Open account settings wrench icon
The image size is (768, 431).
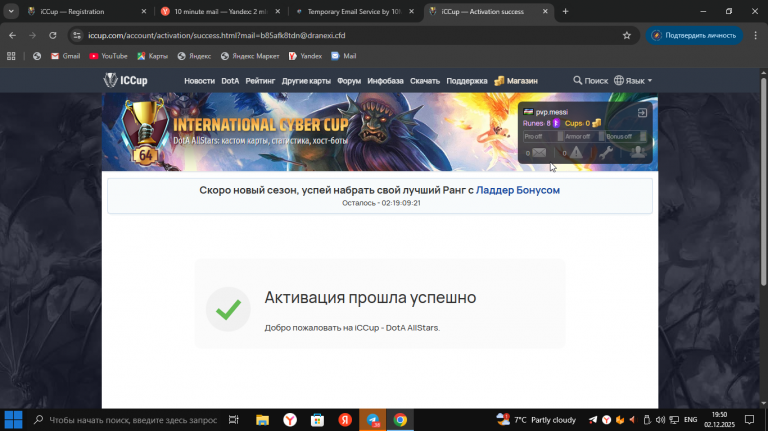(606, 153)
